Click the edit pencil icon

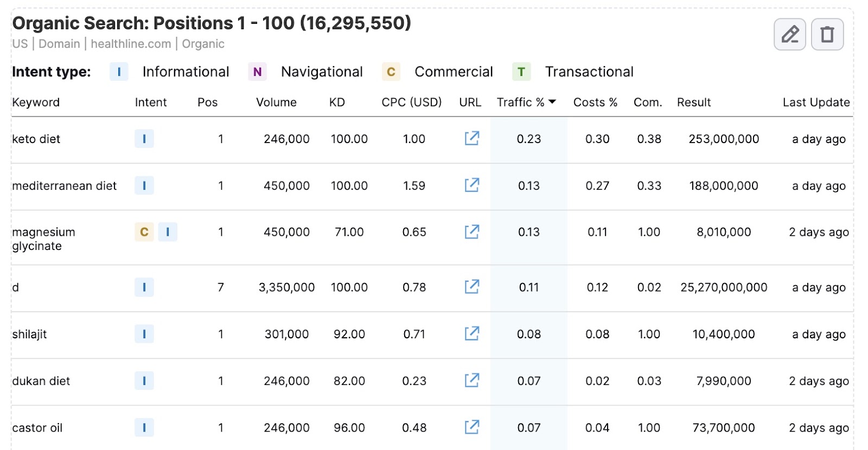[x=789, y=34]
